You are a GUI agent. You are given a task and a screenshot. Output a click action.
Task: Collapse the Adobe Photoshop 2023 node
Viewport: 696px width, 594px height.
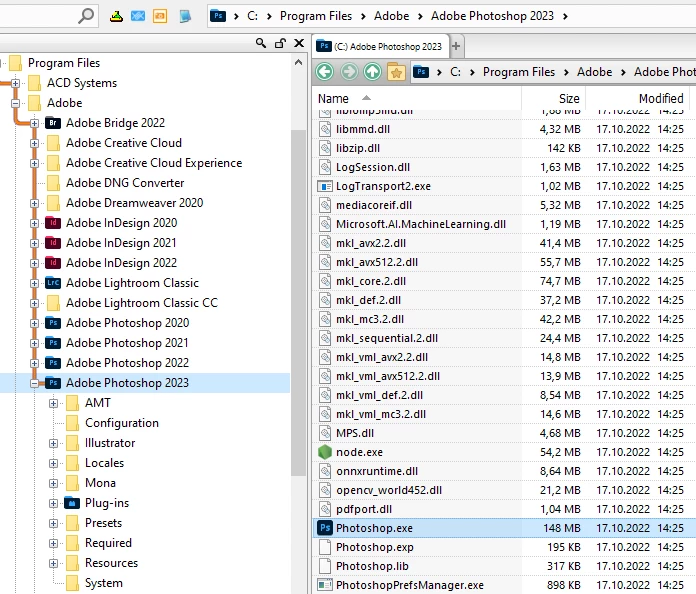point(34,383)
